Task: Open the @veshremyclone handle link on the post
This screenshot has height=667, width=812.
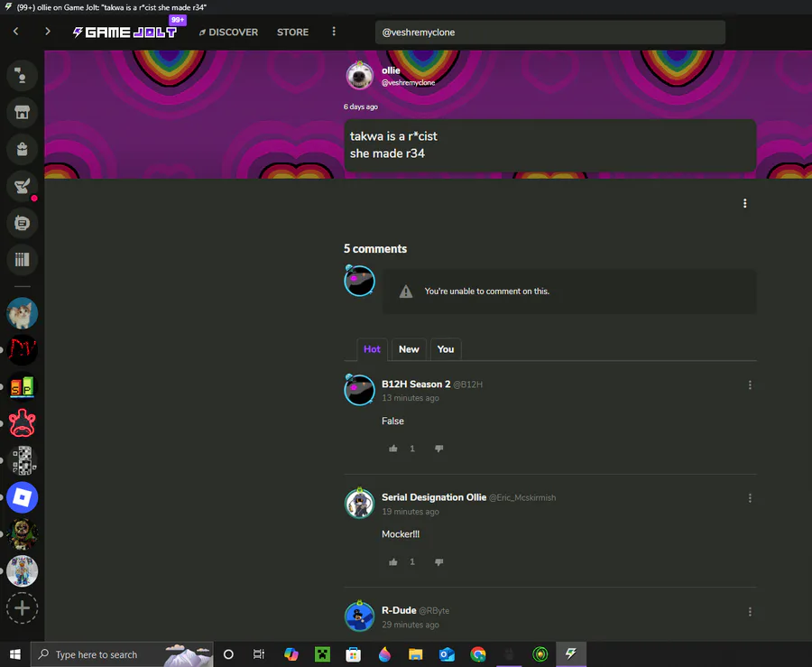Action: coord(408,82)
